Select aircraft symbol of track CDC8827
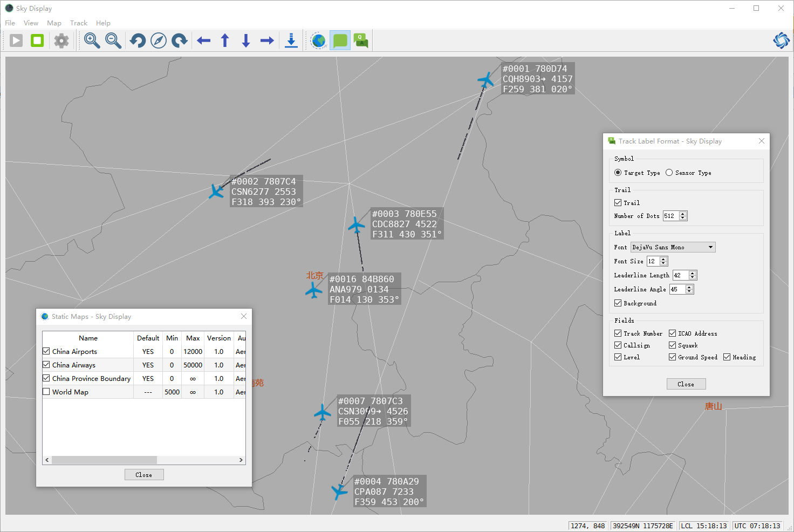This screenshot has height=532, width=794. 356,225
